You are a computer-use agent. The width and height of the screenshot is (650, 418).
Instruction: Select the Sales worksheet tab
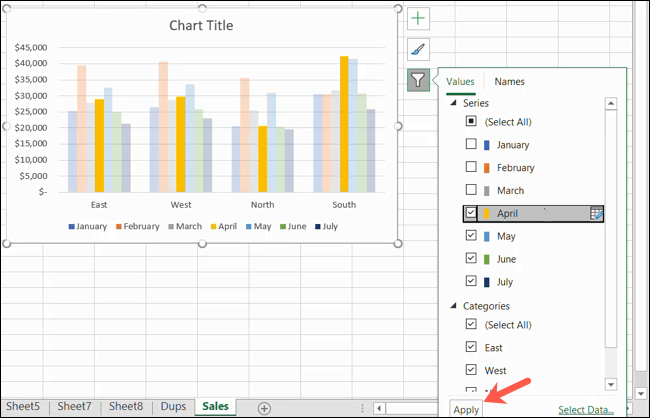coord(216,406)
